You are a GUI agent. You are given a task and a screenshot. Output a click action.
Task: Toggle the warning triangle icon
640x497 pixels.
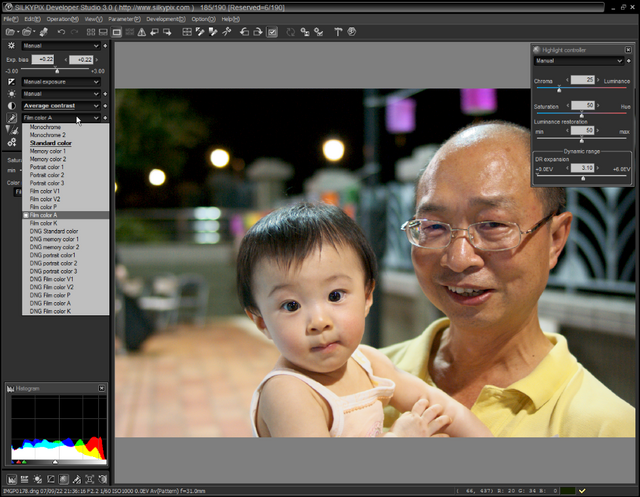coord(141,32)
